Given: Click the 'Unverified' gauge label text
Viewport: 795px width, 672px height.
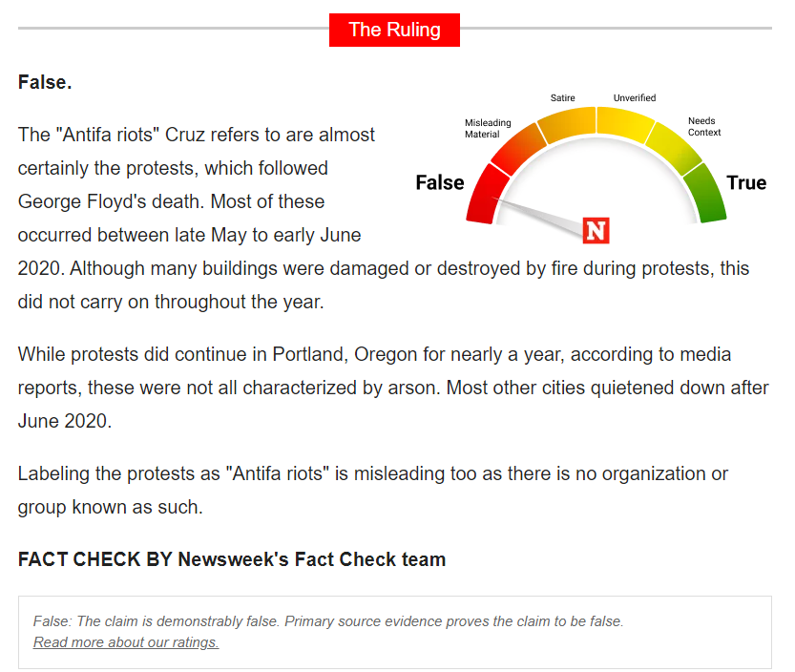Looking at the screenshot, I should click(635, 98).
